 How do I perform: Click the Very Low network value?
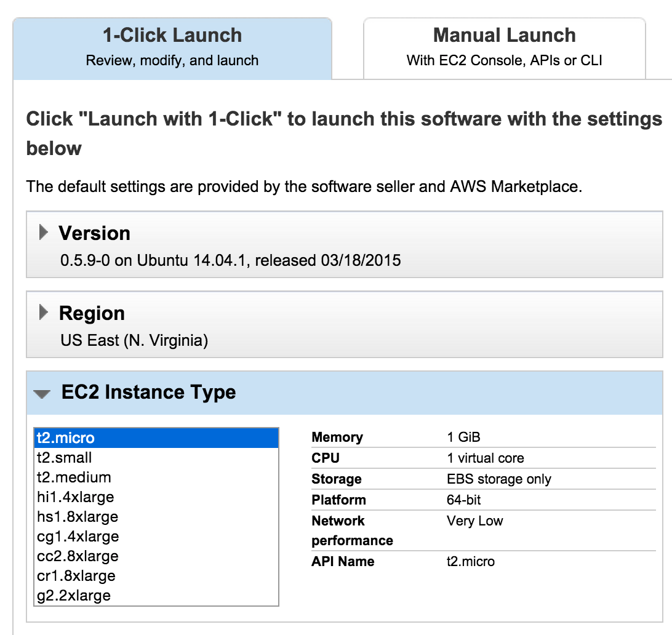(475, 521)
